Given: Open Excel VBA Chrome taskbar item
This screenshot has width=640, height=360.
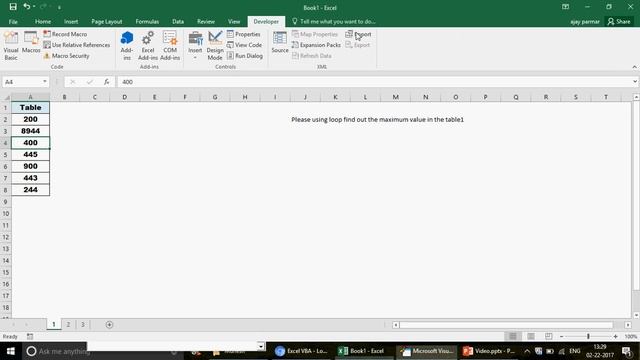Looking at the screenshot, I should point(301,351).
